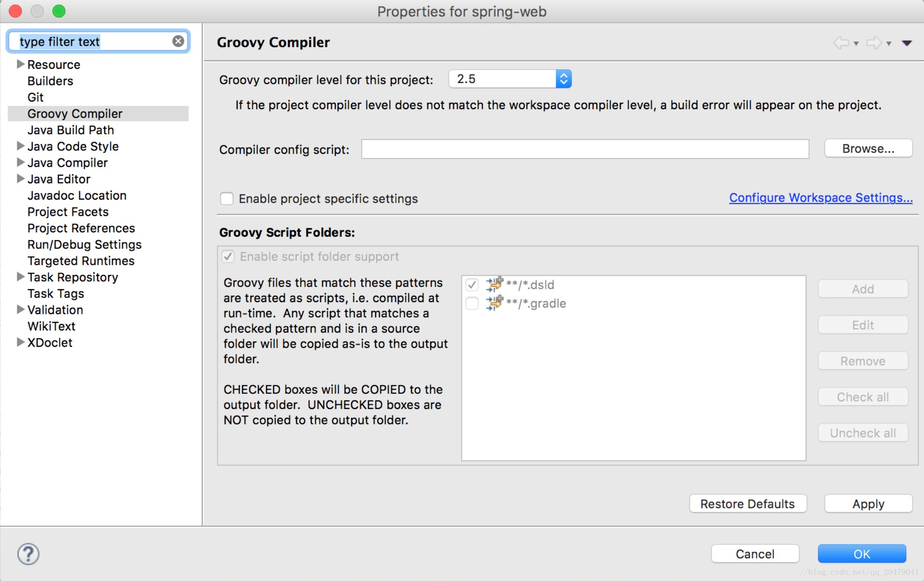The image size is (924, 581).
Task: Click the **/*.dsld pattern icon
Action: pyautogui.click(x=494, y=284)
